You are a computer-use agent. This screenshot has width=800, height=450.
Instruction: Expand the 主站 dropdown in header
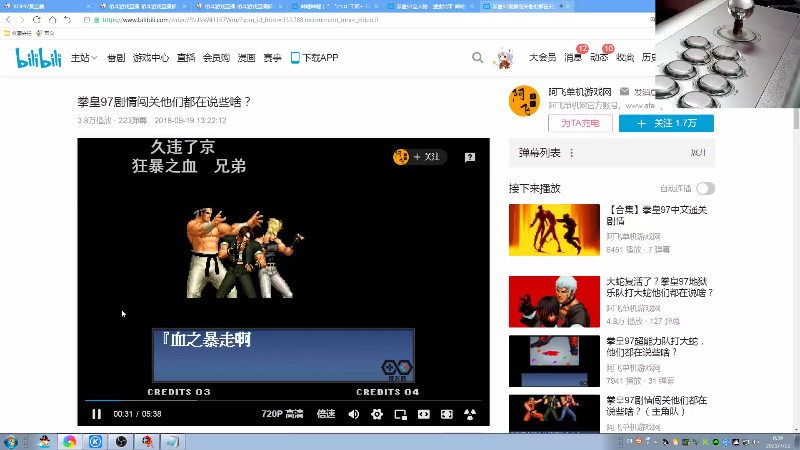click(84, 58)
